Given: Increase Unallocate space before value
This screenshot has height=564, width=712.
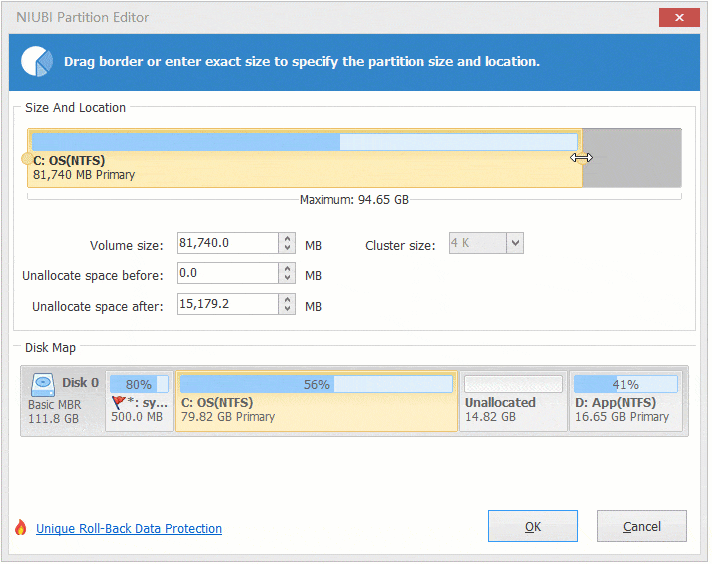Looking at the screenshot, I should [287, 268].
